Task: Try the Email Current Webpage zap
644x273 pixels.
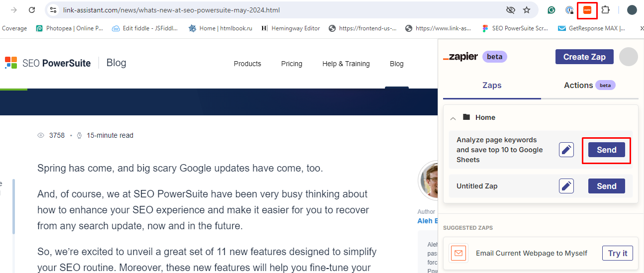Action: coord(618,253)
